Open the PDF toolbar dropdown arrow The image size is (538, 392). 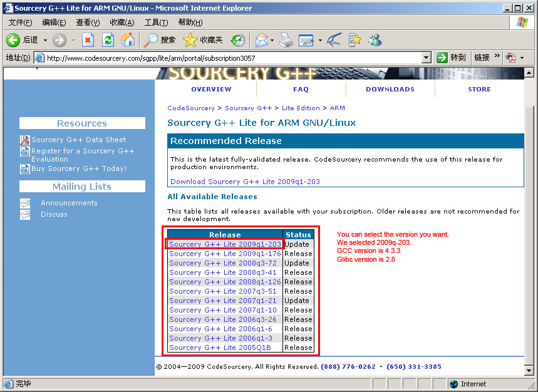point(522,58)
